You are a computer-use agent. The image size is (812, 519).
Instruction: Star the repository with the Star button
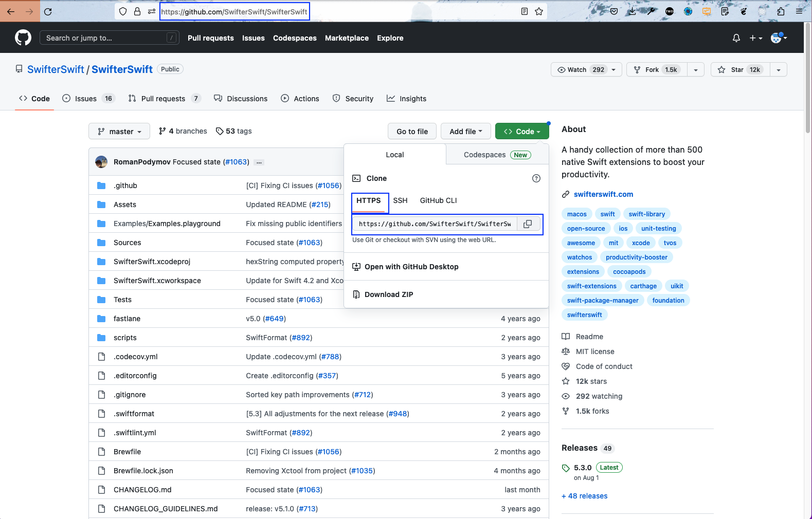740,69
